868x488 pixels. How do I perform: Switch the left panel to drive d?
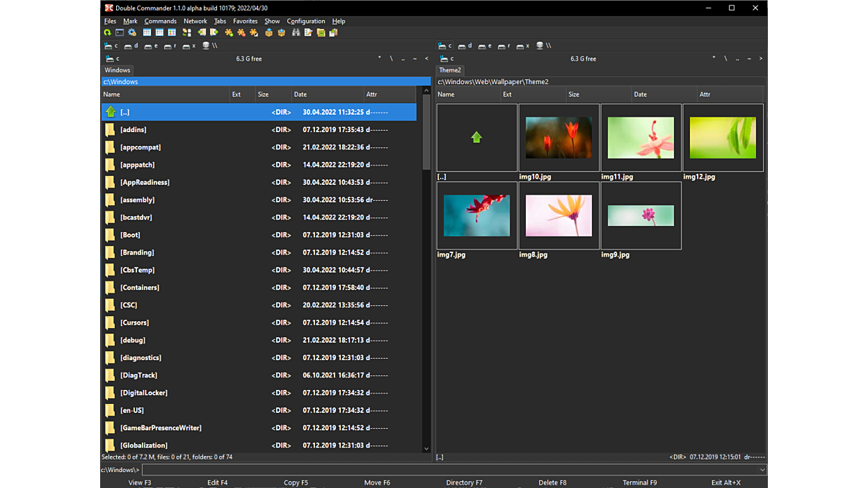pos(131,46)
